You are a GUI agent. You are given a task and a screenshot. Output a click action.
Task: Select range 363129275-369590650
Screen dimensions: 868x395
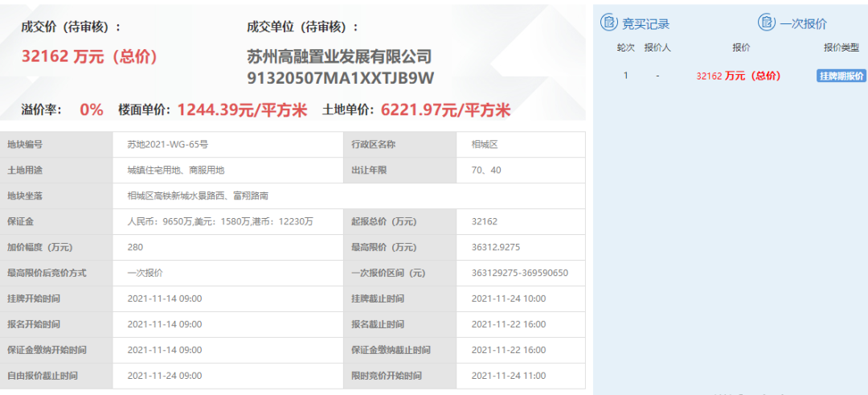pos(520,273)
